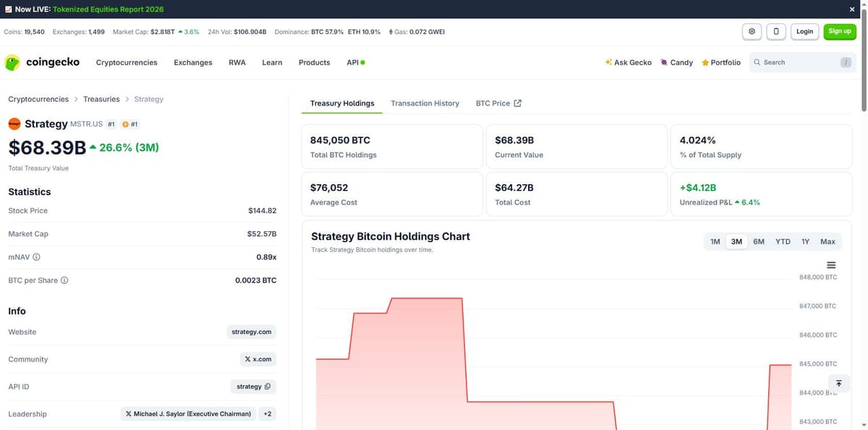Click the mobile app phone icon
The width and height of the screenshot is (868, 430).
click(776, 31)
